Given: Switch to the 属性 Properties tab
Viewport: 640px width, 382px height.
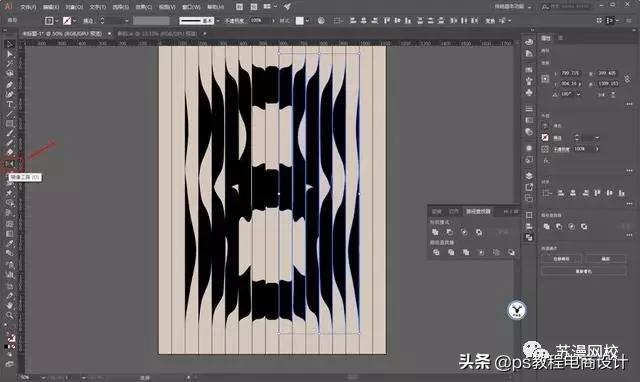Looking at the screenshot, I should pyautogui.click(x=546, y=38).
